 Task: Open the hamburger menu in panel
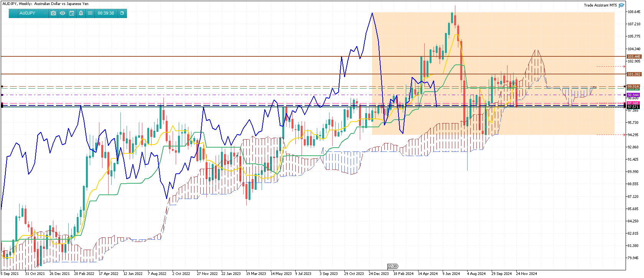[x=90, y=13]
